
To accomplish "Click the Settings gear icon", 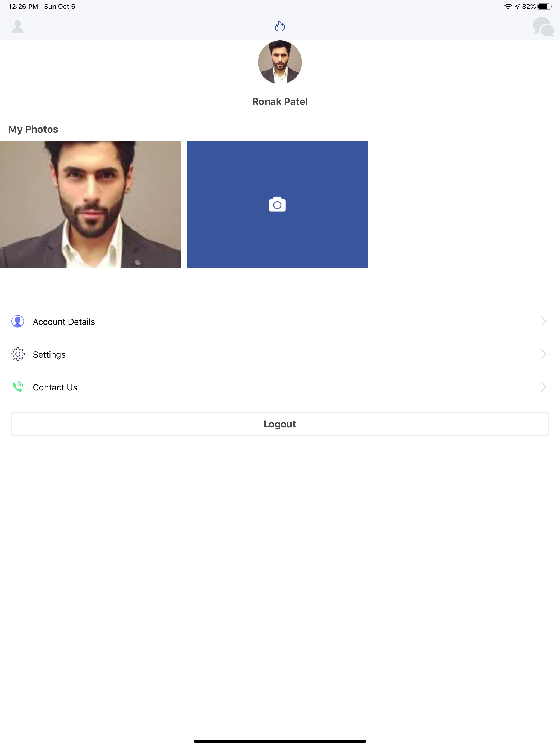I will (18, 354).
